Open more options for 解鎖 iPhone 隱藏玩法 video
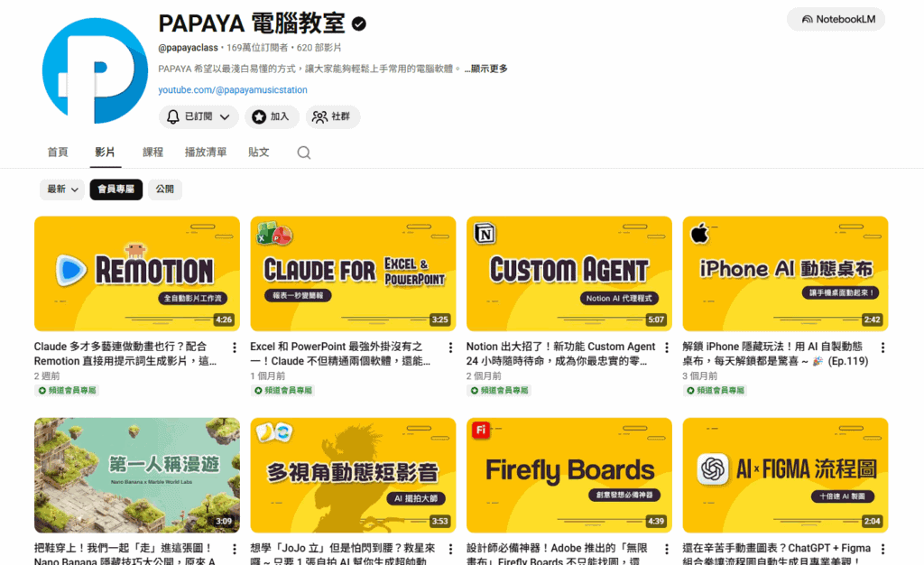The width and height of the screenshot is (924, 565). (882, 347)
